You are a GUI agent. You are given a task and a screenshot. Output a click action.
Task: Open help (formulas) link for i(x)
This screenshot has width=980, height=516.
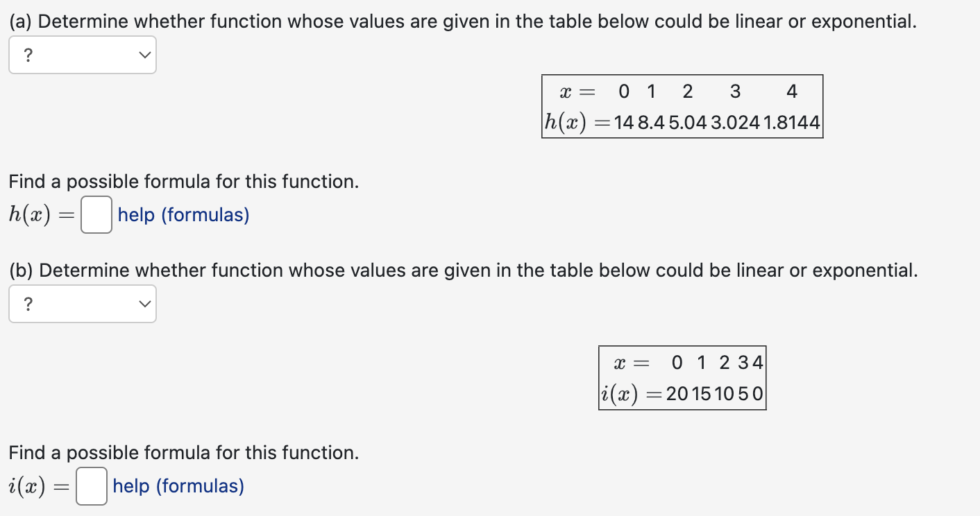pyautogui.click(x=177, y=486)
